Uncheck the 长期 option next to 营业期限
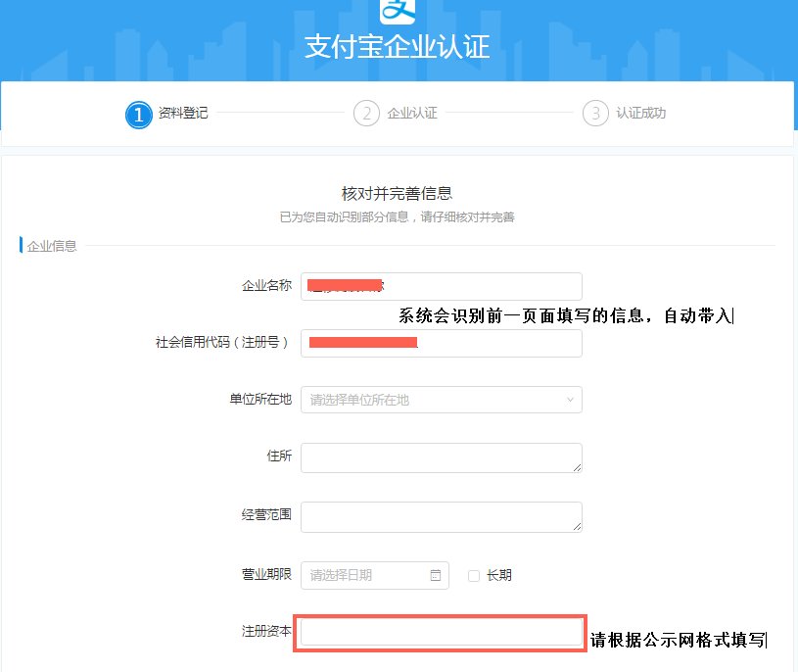The height and width of the screenshot is (672, 798). point(474,575)
